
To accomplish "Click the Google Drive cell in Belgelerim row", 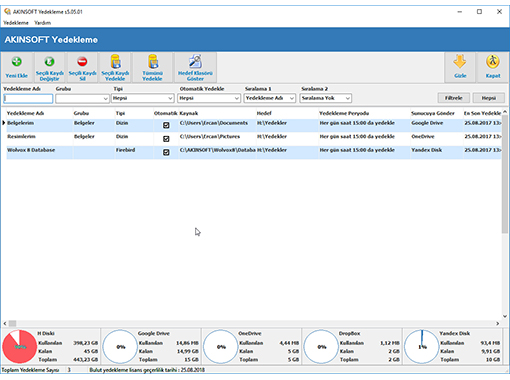I will [427, 123].
